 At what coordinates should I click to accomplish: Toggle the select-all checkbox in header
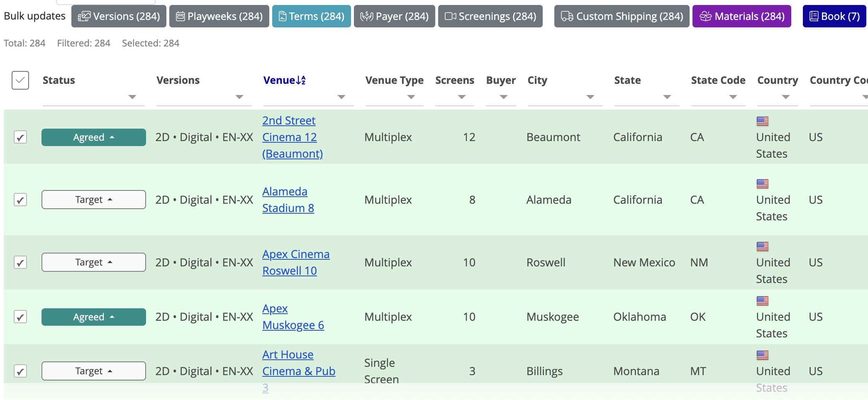click(x=20, y=80)
